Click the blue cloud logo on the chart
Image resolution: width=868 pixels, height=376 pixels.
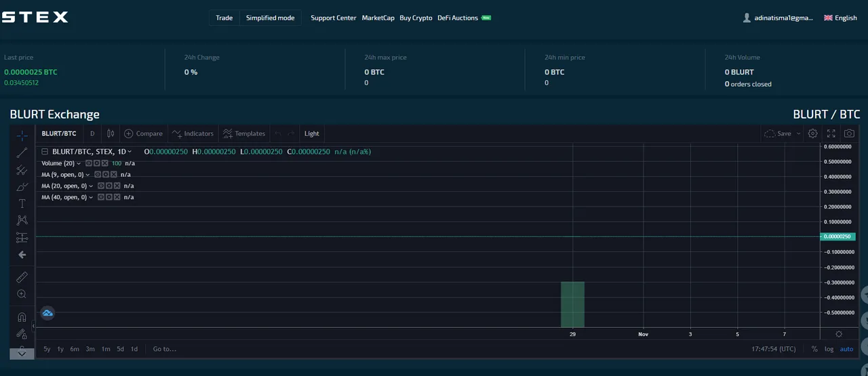(x=47, y=313)
